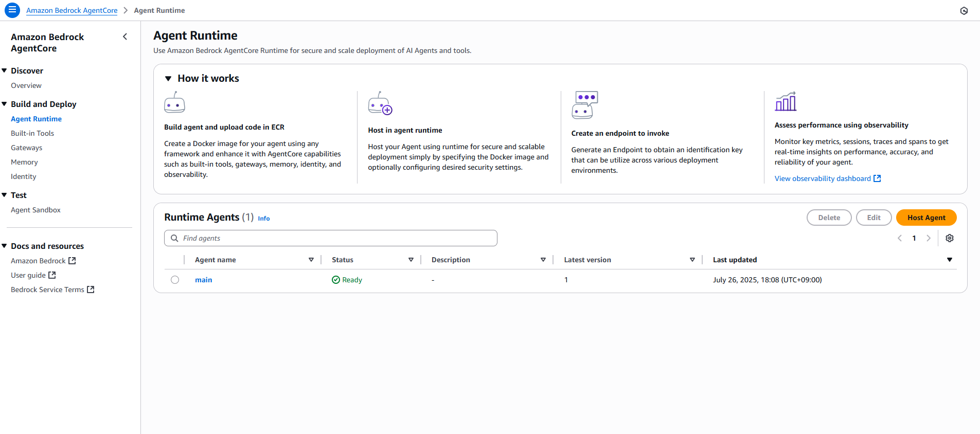Sort by Description column arrow
Image resolution: width=980 pixels, height=434 pixels.
[543, 260]
